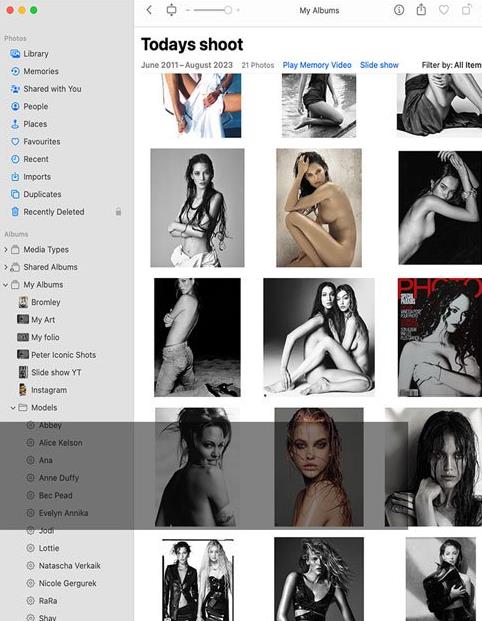Start the Slide show
The width and height of the screenshot is (482, 621).
379,65
